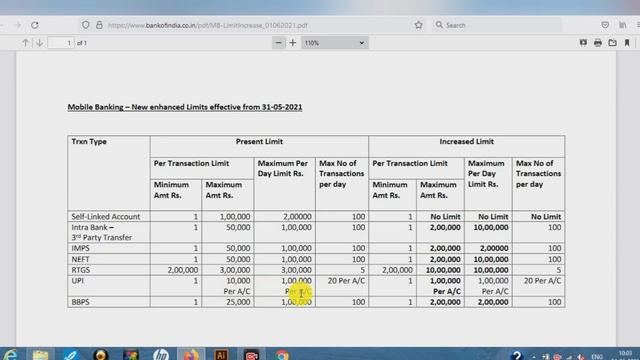Image resolution: width=640 pixels, height=360 pixels.
Task: Zoom in the PDF with plus button
Action: click(x=293, y=43)
